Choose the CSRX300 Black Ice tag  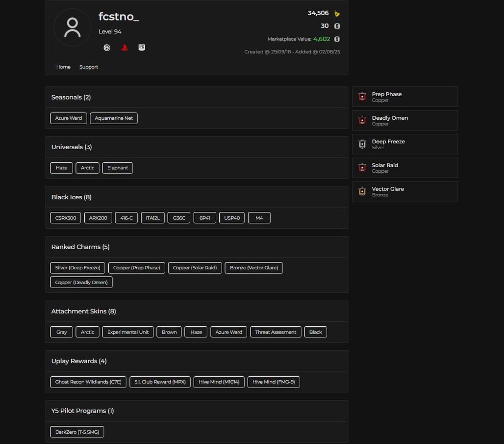coord(66,218)
